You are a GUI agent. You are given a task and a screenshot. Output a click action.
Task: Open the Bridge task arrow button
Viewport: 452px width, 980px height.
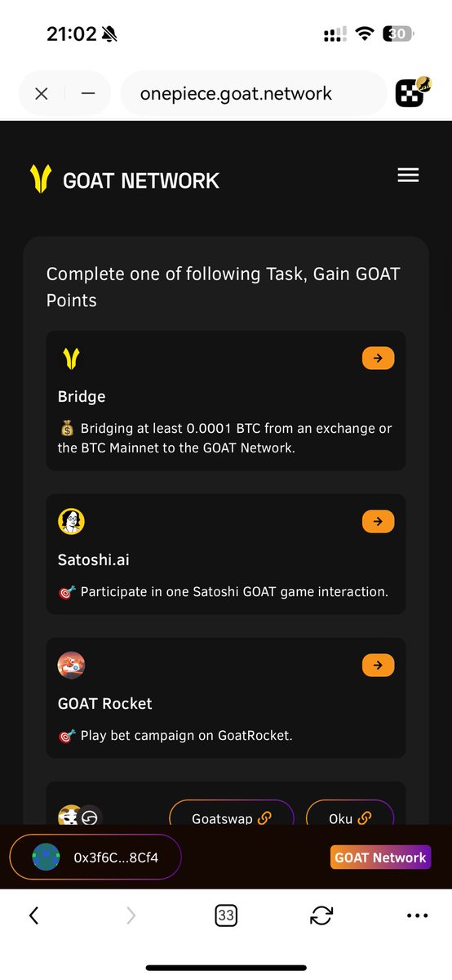click(x=378, y=359)
